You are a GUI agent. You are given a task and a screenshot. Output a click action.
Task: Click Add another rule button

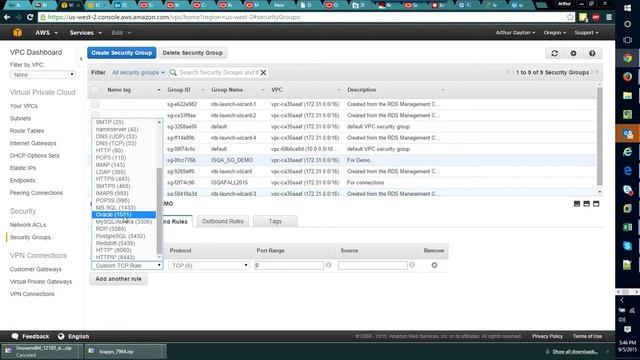(x=118, y=279)
